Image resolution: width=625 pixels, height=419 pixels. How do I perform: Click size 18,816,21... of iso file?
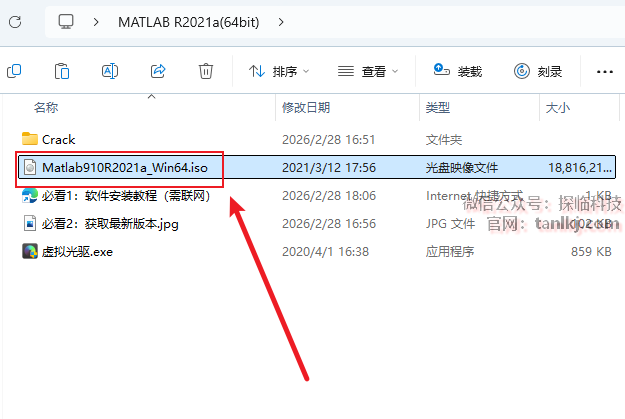pyautogui.click(x=580, y=168)
